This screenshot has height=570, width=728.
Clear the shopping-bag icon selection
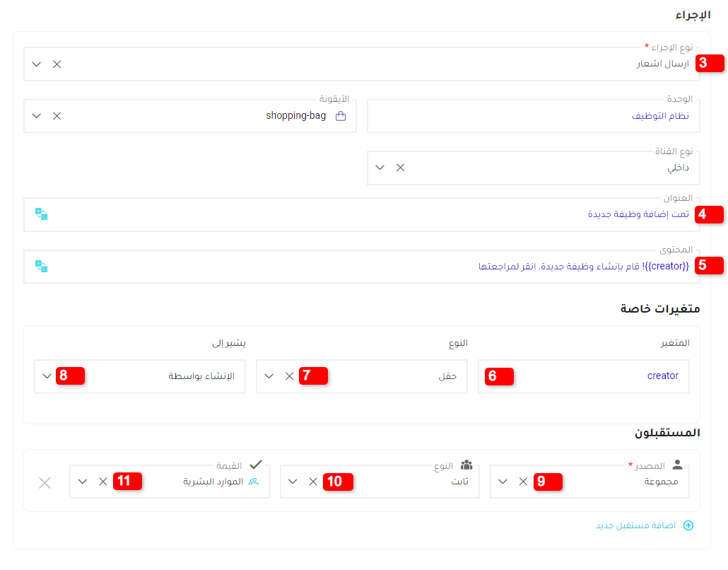pyautogui.click(x=57, y=115)
